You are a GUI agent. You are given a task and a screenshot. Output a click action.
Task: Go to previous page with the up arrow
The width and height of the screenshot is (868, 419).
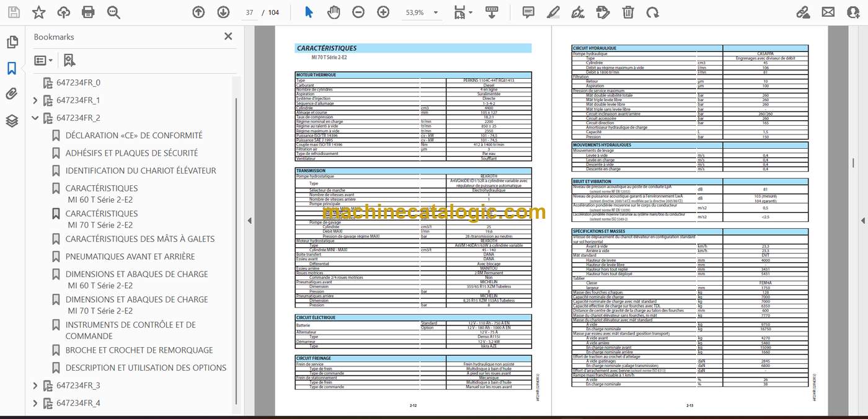198,12
